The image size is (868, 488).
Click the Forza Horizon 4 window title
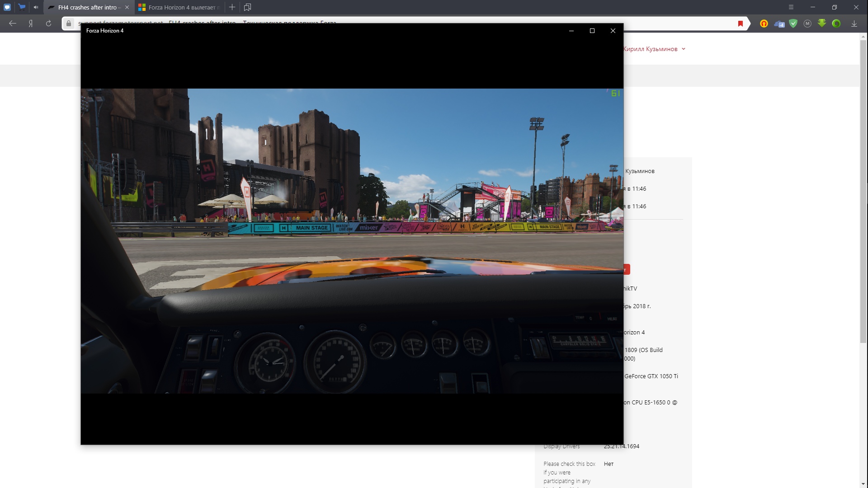[105, 31]
